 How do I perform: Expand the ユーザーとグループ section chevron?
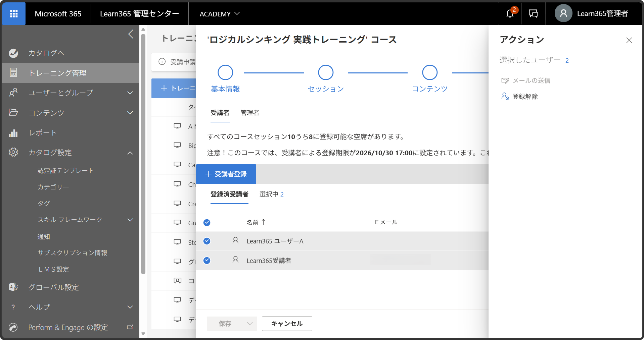tap(130, 93)
